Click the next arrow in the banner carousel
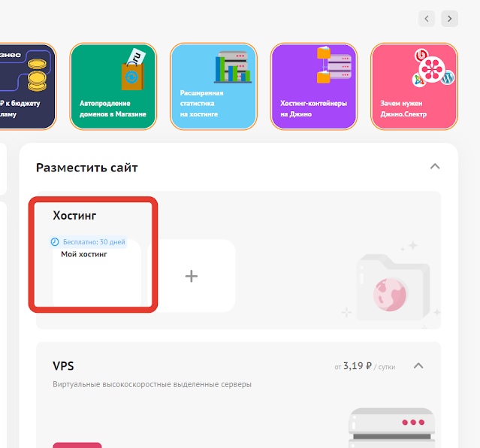Screen dimensions: 480x448 tap(449, 19)
